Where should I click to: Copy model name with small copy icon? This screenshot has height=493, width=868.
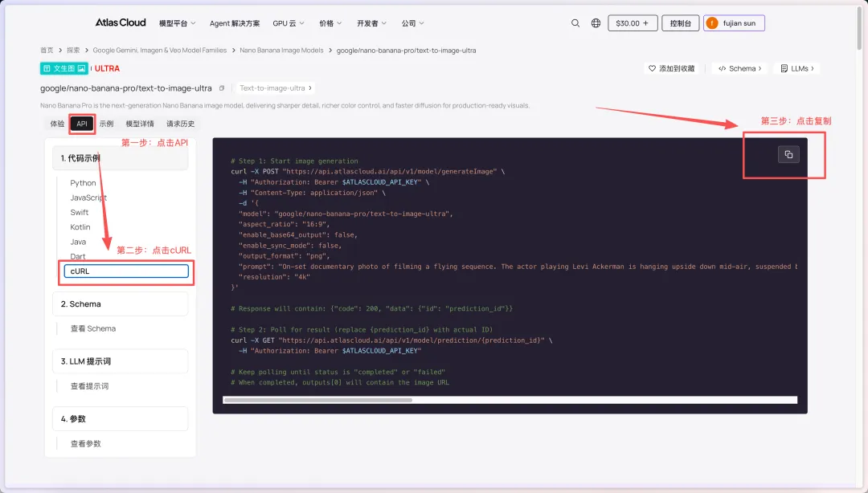222,88
